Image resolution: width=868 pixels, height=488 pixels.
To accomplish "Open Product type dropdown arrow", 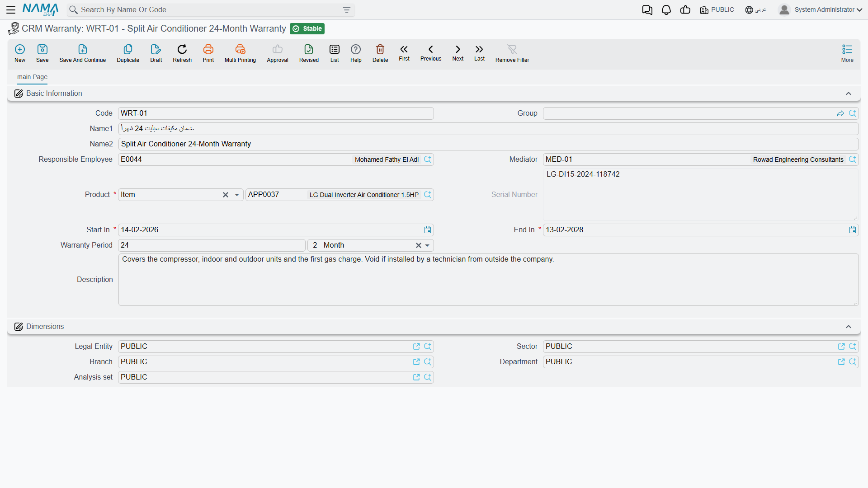I will (x=237, y=195).
